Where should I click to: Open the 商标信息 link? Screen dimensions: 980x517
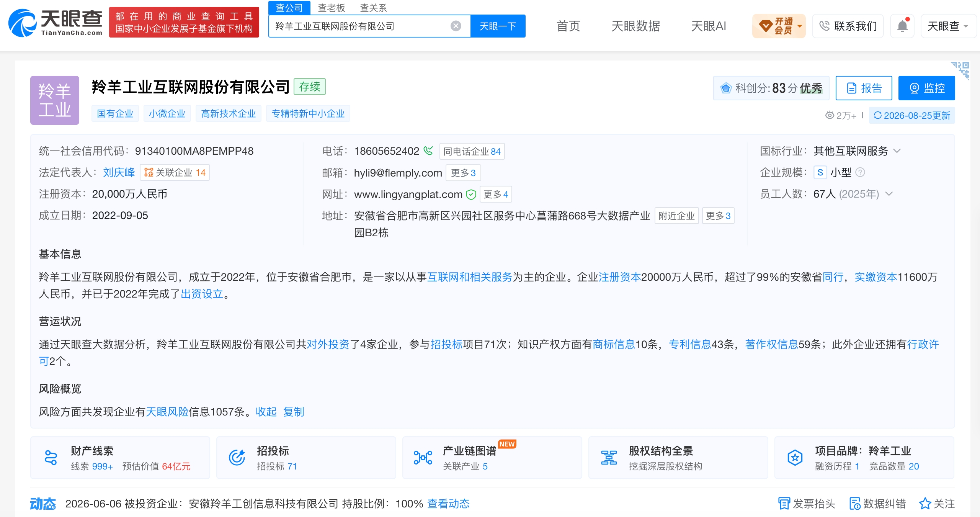(614, 344)
